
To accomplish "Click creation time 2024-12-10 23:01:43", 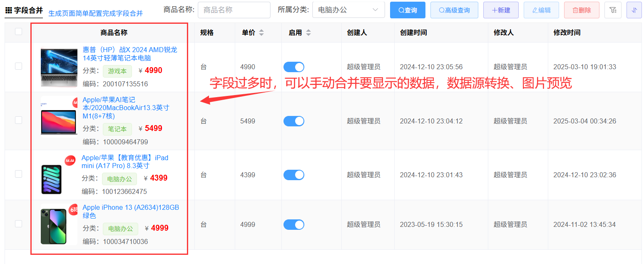I will pyautogui.click(x=431, y=175).
